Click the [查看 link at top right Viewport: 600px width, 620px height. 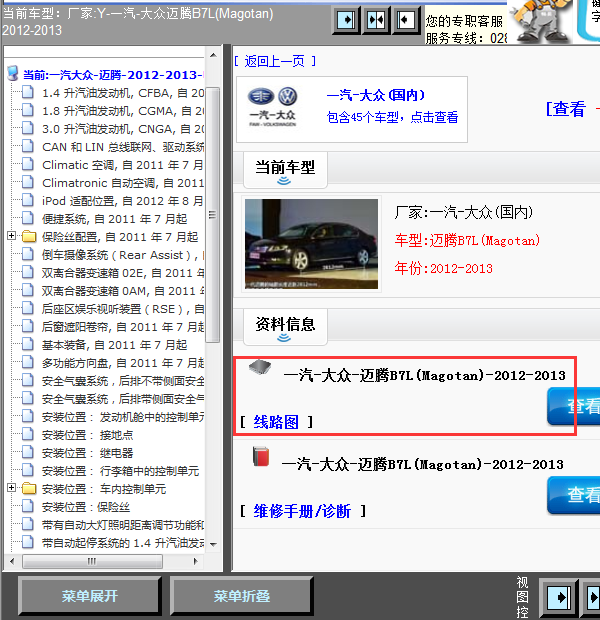point(566,109)
